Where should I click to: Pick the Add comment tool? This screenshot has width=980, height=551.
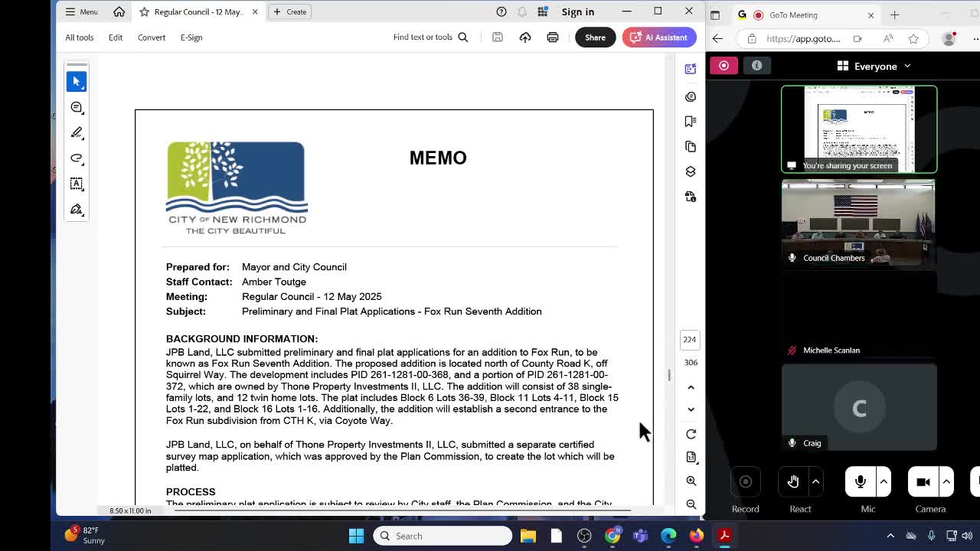77,107
